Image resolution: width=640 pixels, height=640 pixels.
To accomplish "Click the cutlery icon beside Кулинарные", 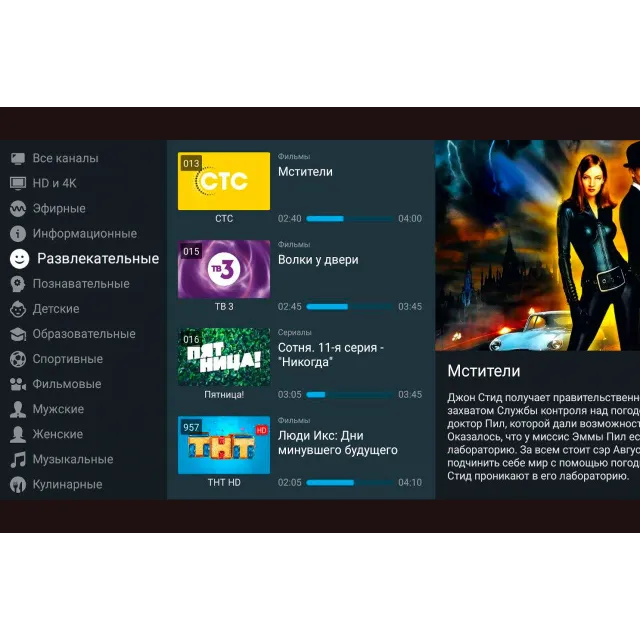I will [18, 484].
